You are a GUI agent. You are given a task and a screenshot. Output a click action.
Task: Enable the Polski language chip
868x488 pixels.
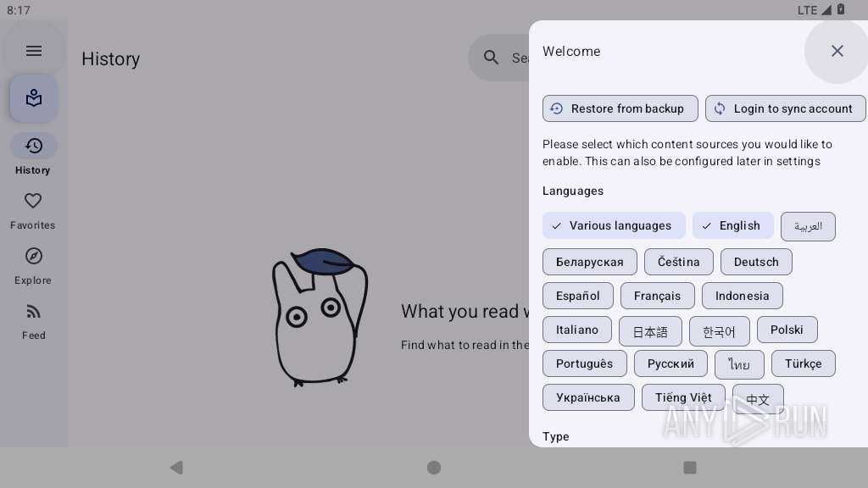coord(787,330)
